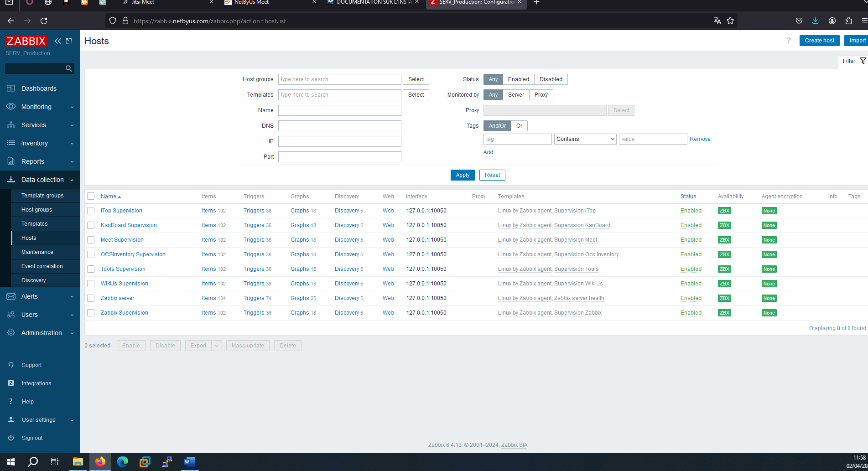Viewport: 868px width, 471px height.
Task: Expand the Monitoring menu section
Action: 40,107
